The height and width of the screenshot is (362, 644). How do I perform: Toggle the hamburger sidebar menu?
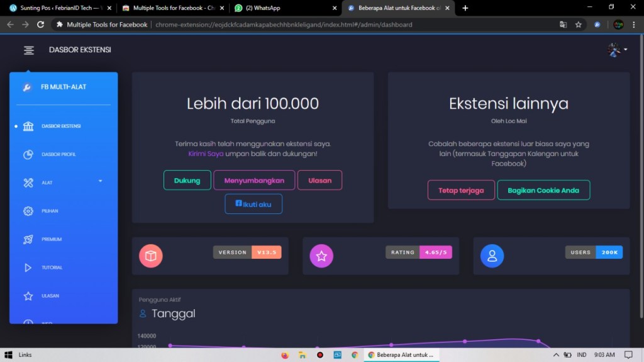pos(28,50)
